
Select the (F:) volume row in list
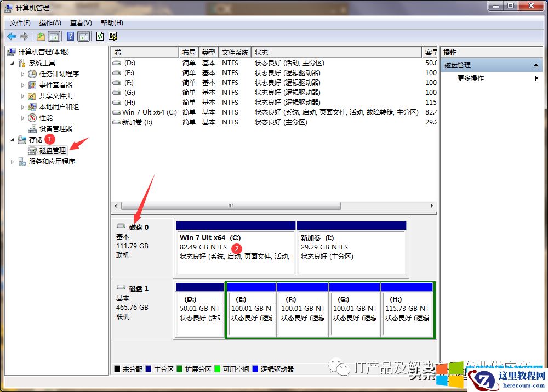(274, 83)
